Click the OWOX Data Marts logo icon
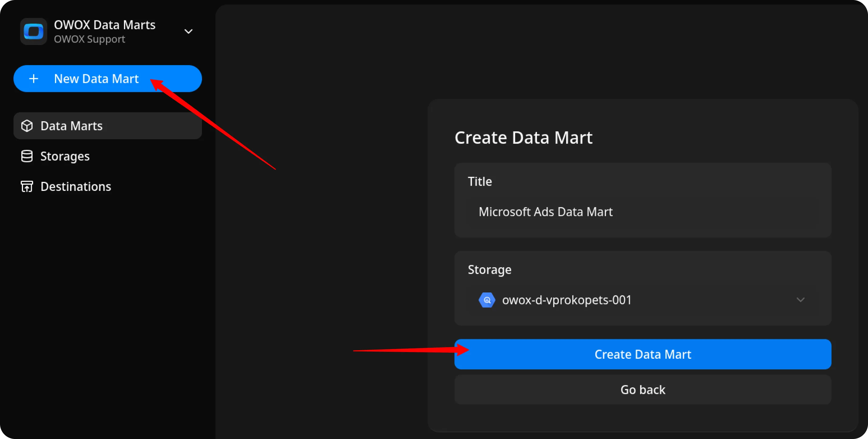Screen dimensions: 868x439 pyautogui.click(x=33, y=31)
